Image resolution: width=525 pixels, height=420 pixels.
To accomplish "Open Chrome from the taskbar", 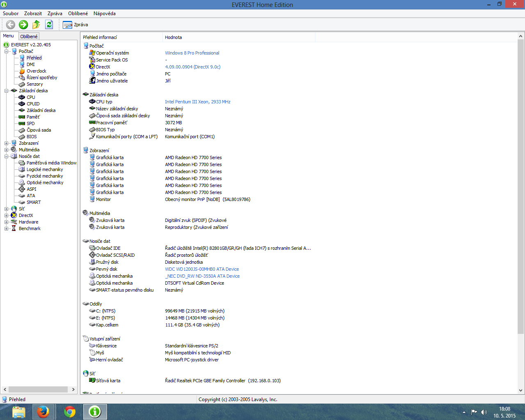I will tap(70, 411).
